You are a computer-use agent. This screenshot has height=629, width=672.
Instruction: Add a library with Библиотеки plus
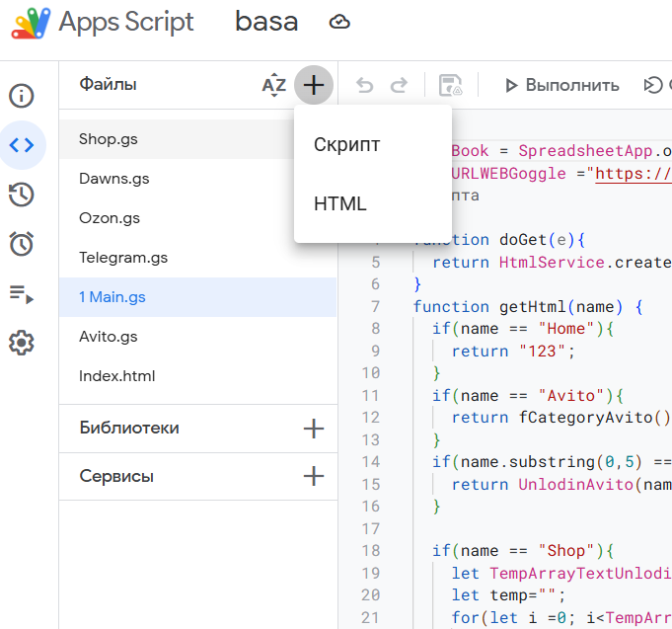click(314, 429)
